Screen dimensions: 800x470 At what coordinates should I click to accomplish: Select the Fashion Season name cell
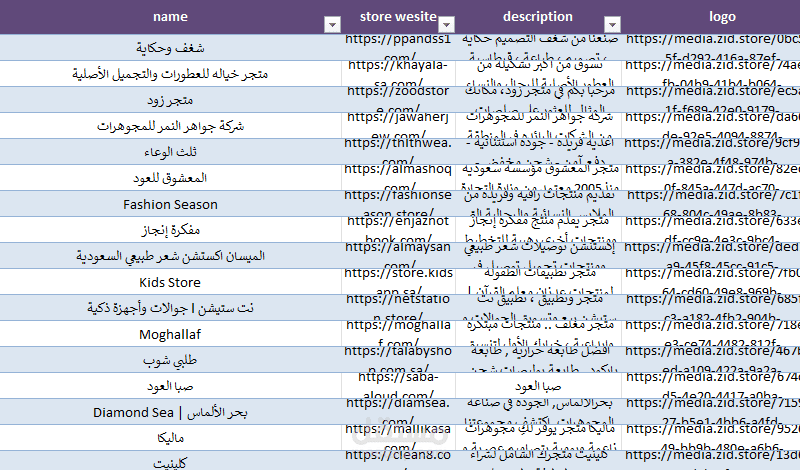tap(170, 204)
